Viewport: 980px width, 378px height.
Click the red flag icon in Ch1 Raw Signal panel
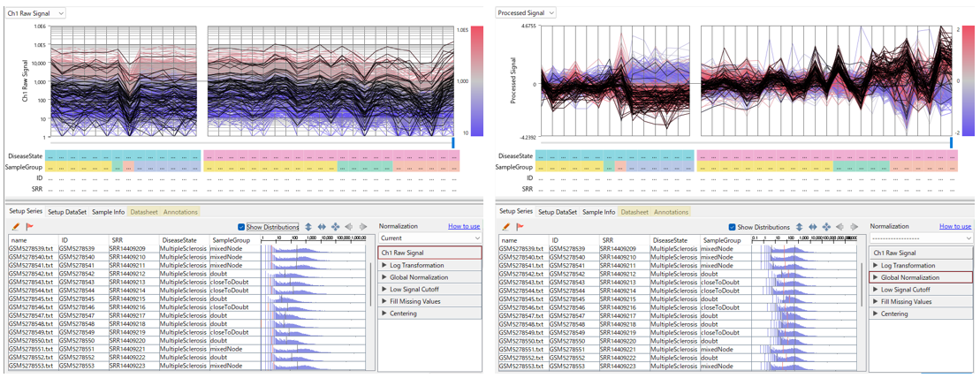pyautogui.click(x=29, y=227)
